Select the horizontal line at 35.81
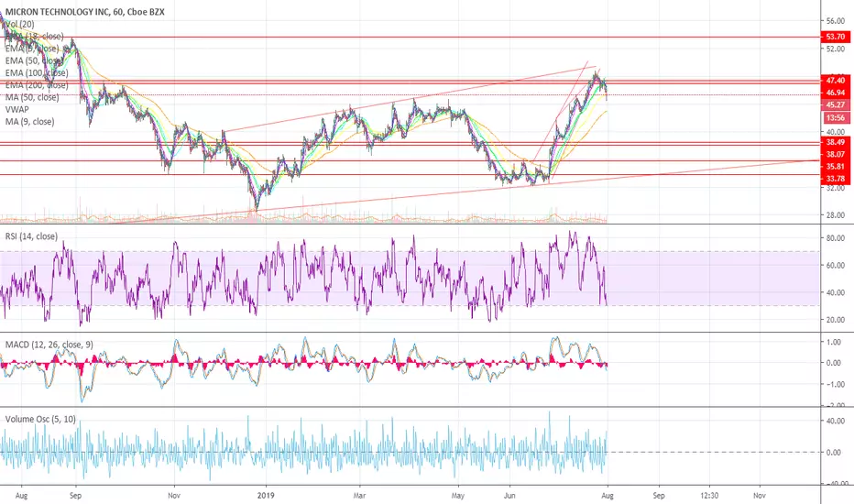Screen dimensions: 854x504 [410, 160]
